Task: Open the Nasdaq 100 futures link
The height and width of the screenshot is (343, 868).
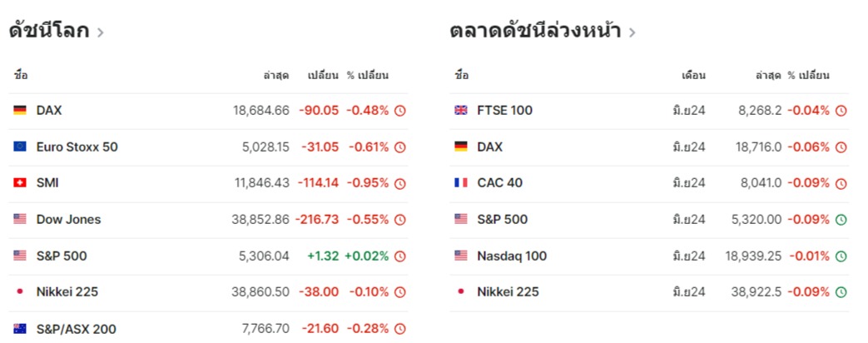Action: point(512,256)
